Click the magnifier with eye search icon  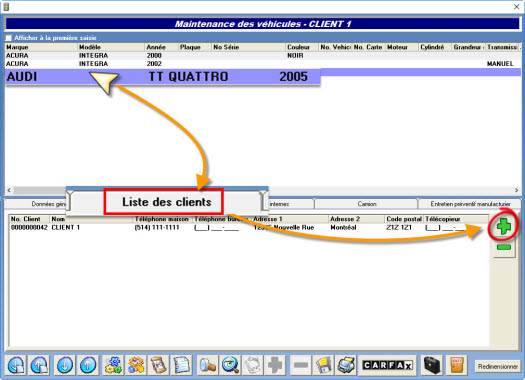[230, 365]
